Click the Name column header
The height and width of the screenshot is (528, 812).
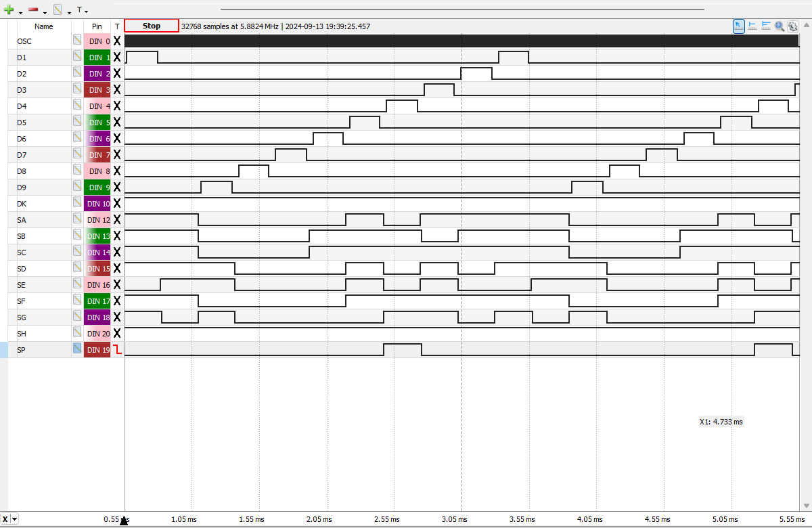43,26
